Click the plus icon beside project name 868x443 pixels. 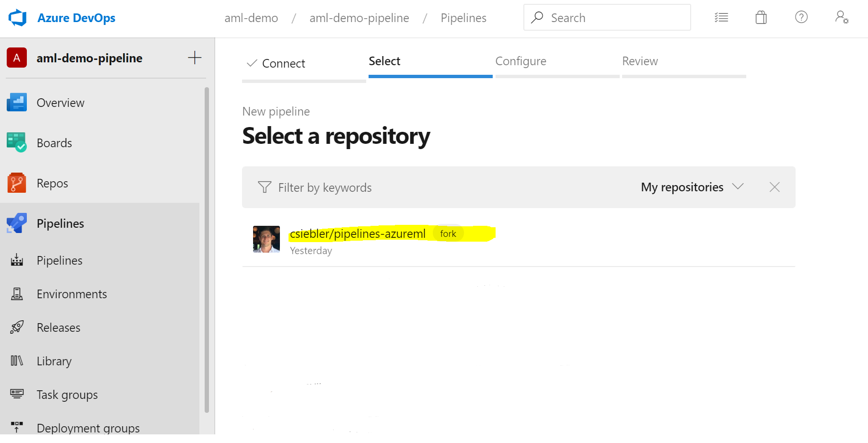click(195, 58)
